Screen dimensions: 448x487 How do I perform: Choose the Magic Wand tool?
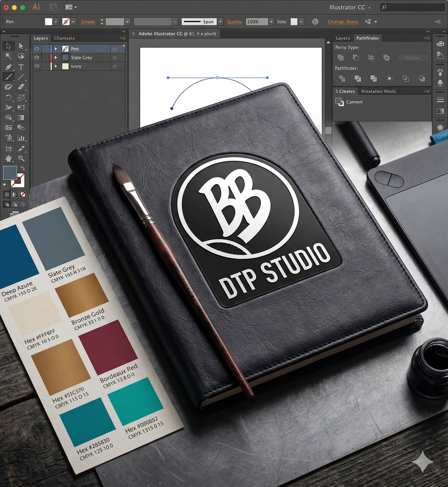(x=9, y=56)
